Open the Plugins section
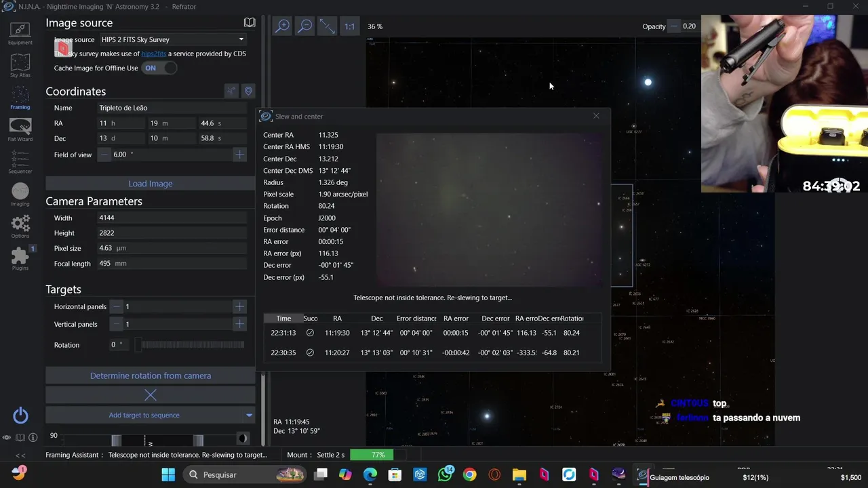This screenshot has width=868, height=488. coord(20,258)
